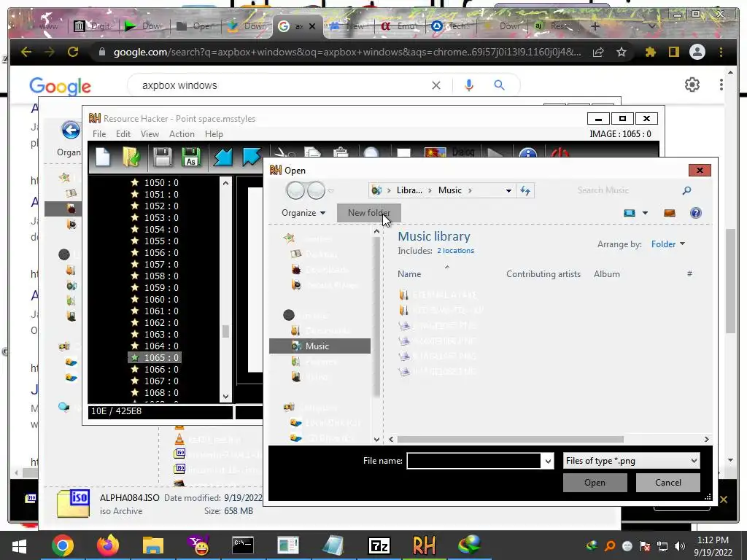Select resource 1065 : 0 in the tree
The width and height of the screenshot is (747, 560).
155,357
